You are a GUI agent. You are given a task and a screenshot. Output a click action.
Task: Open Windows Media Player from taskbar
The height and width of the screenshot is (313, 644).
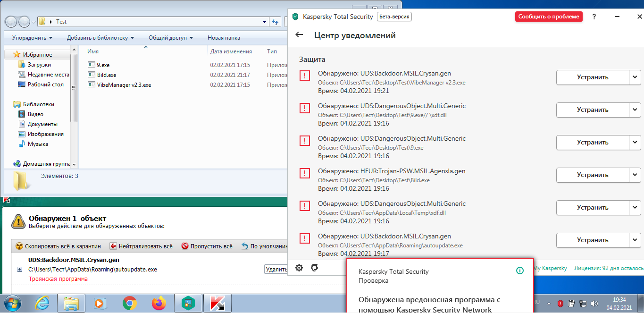point(100,303)
